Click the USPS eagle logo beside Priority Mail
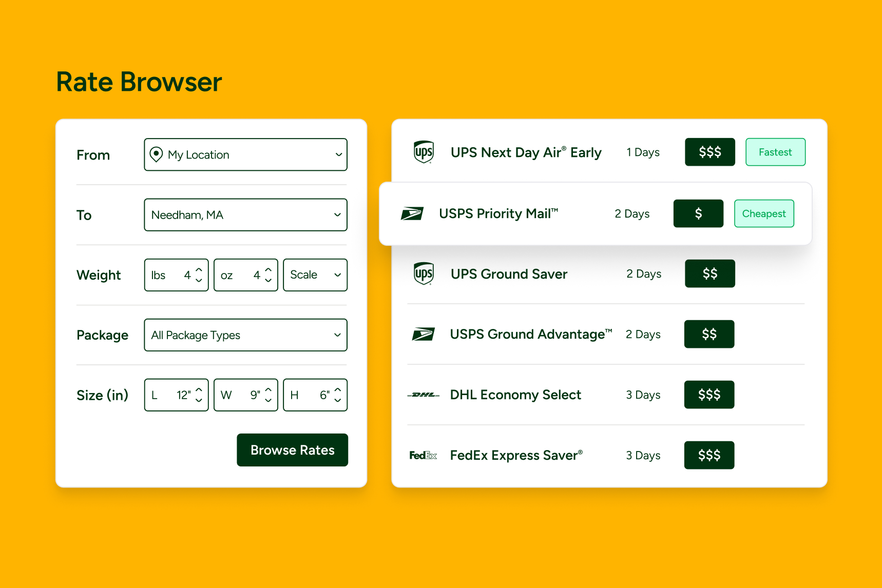The image size is (882, 588). pos(412,213)
